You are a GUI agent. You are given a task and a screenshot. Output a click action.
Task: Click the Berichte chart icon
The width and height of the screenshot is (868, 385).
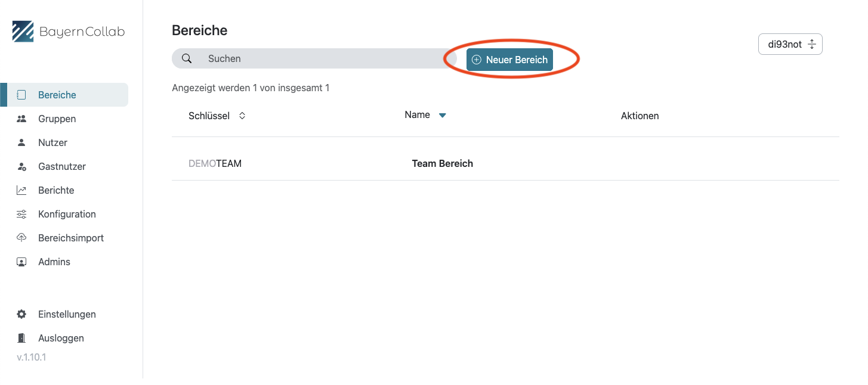point(21,190)
